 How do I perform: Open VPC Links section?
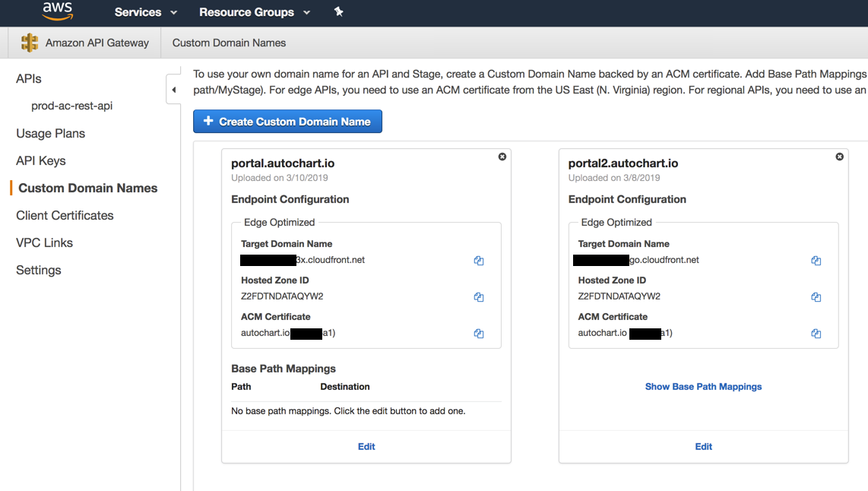(44, 242)
